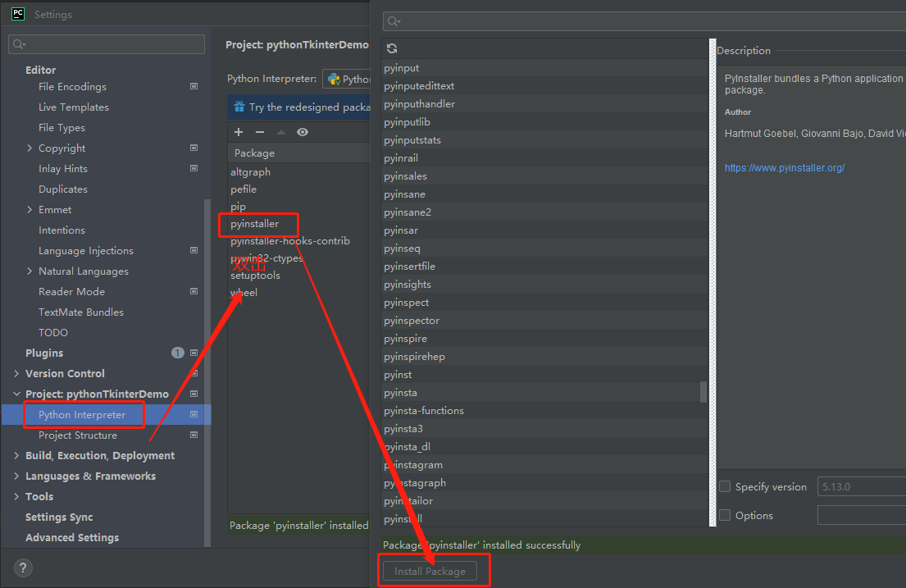Collapse the Project: pythonTkinterDemo section

click(x=16, y=394)
